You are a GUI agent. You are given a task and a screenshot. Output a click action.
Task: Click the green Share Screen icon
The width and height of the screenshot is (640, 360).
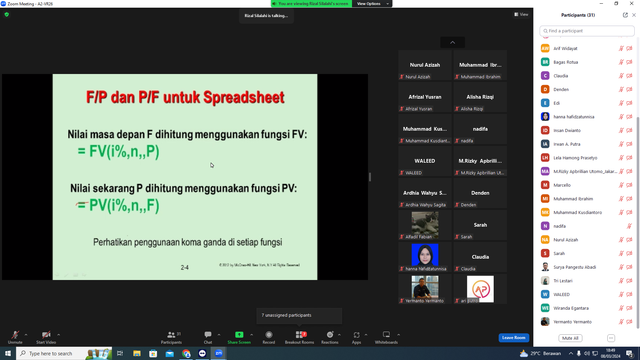(x=239, y=335)
